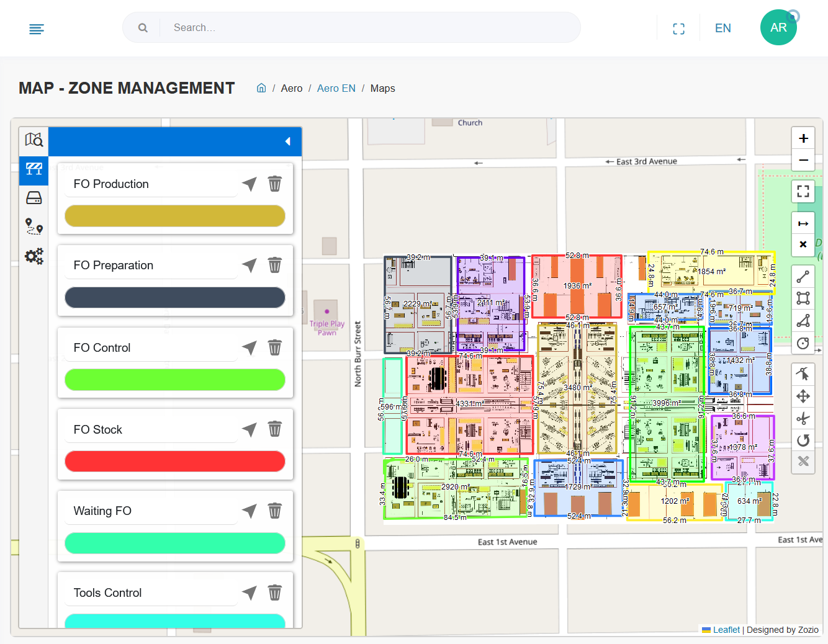Delete the Tools Control zone
This screenshot has height=644, width=828.
pos(274,593)
